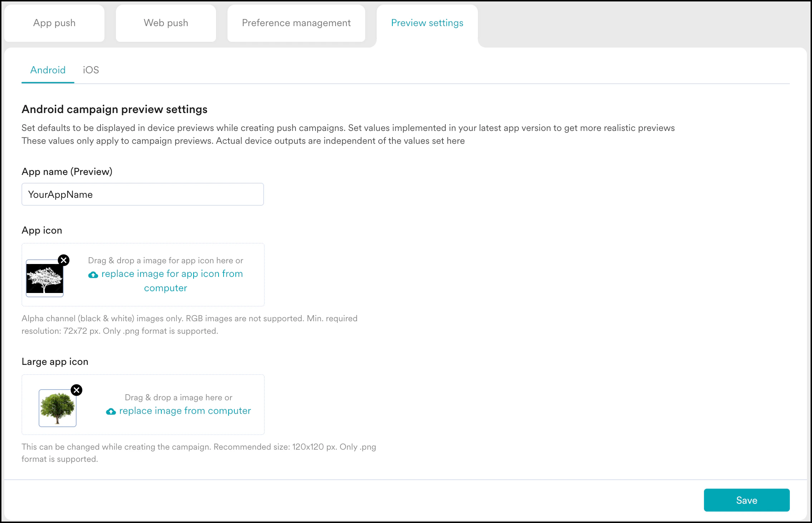The height and width of the screenshot is (523, 812).
Task: Click cloud upload icon for large app icon
Action: tap(111, 412)
